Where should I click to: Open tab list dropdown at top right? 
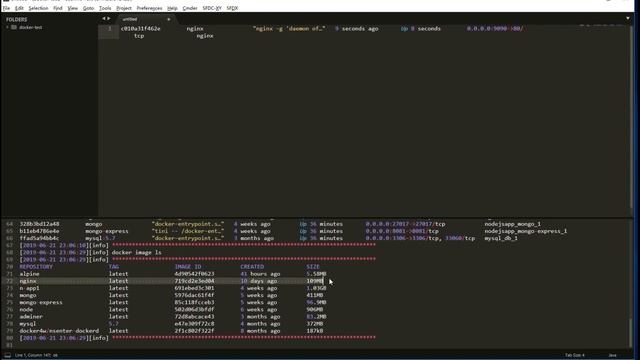628,18
